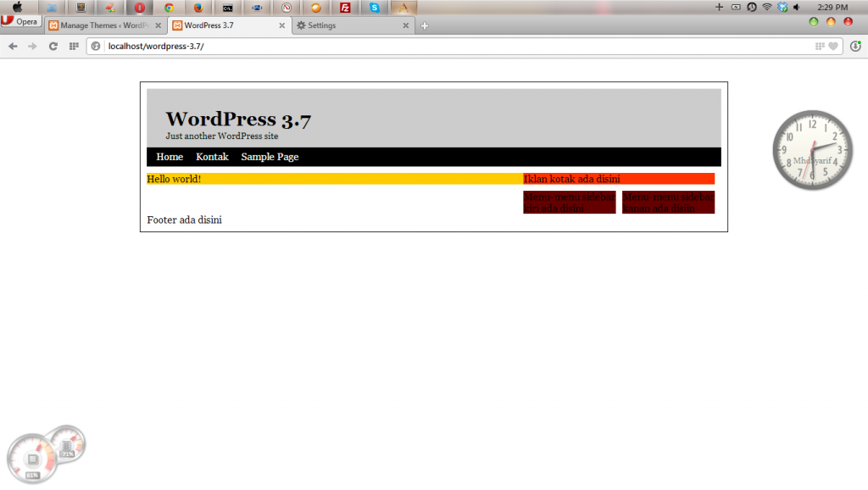This screenshot has height=490, width=868.
Task: Click the WordPress 3.7 site title
Action: (x=238, y=120)
